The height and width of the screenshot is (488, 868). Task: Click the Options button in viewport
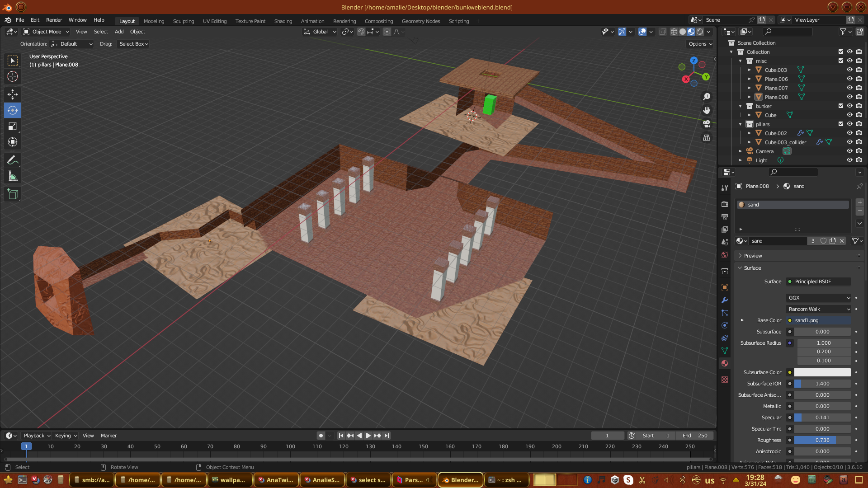point(700,44)
